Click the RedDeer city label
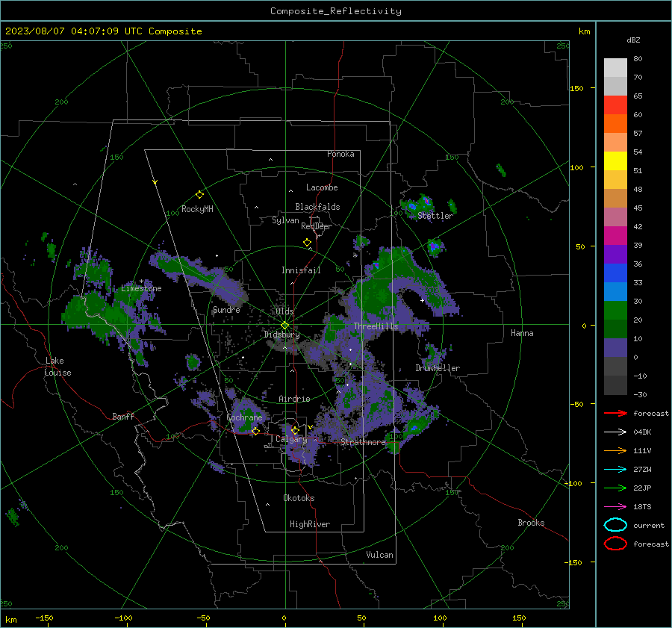This screenshot has width=672, height=628. (x=317, y=226)
